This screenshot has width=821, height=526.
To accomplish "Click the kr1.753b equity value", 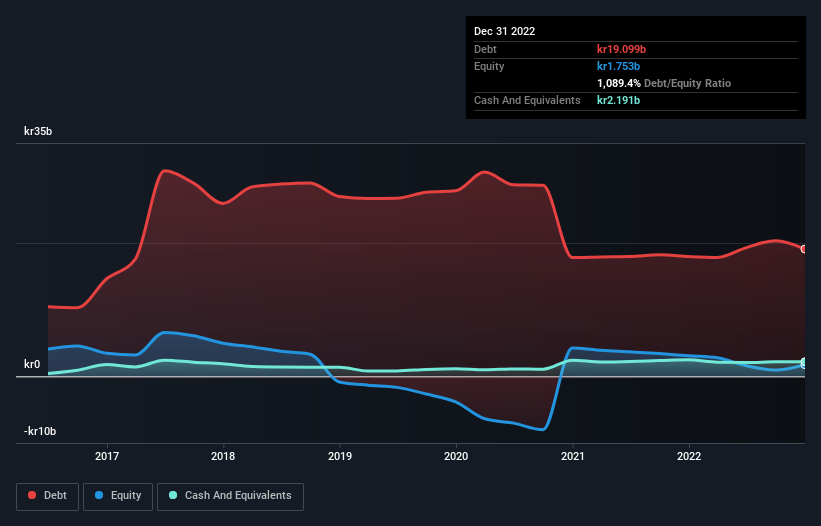I will (x=618, y=66).
